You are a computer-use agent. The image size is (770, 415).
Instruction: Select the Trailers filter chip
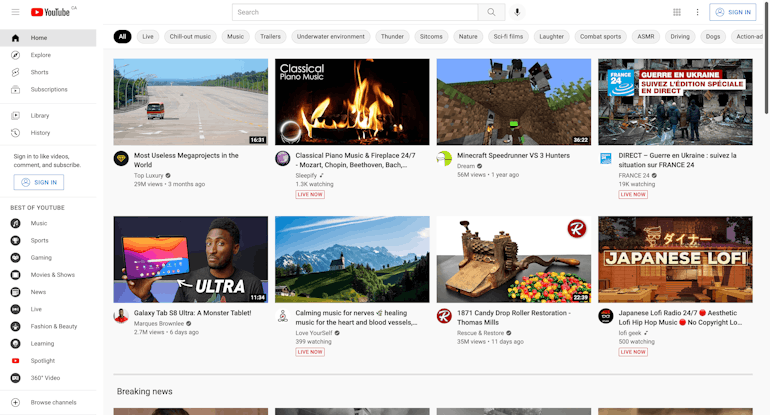coord(270,36)
